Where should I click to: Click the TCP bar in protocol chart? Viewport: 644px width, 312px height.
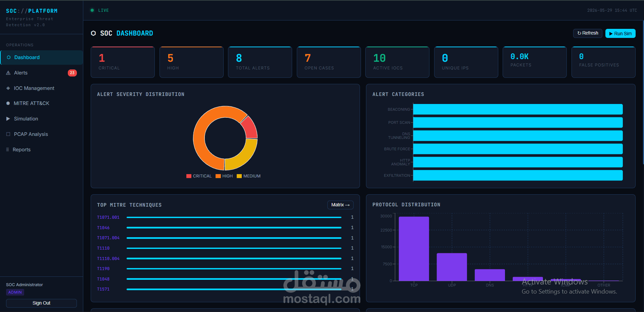click(x=414, y=249)
